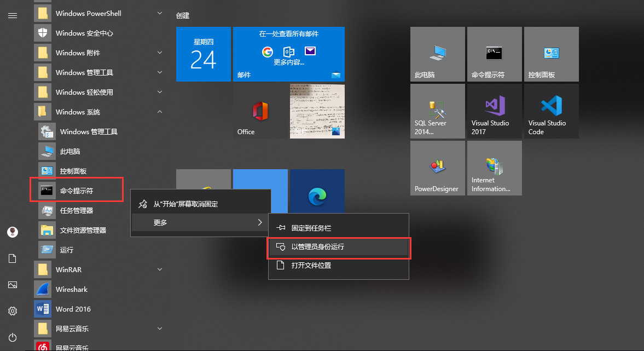Expand the WinRAR folder chevron

[160, 269]
